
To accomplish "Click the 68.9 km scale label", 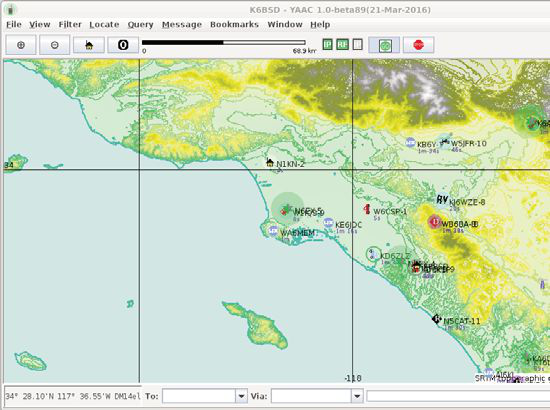I will coord(304,51).
